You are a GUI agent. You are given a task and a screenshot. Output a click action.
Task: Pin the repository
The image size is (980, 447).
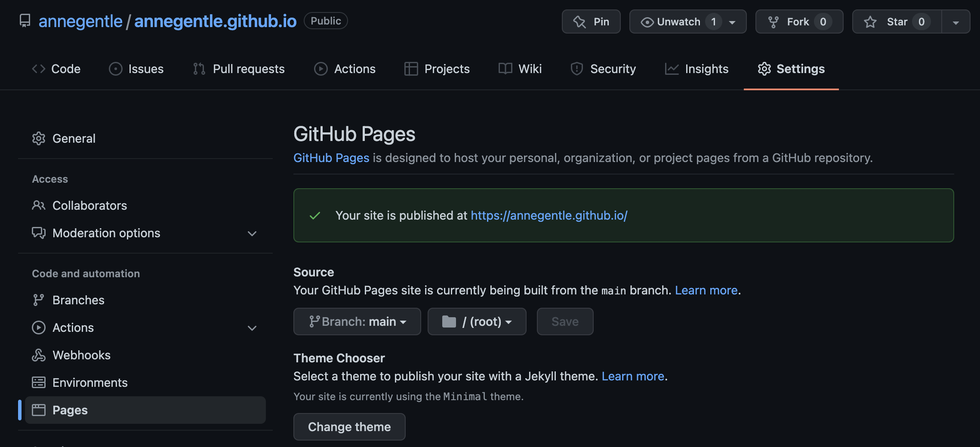(x=591, y=21)
